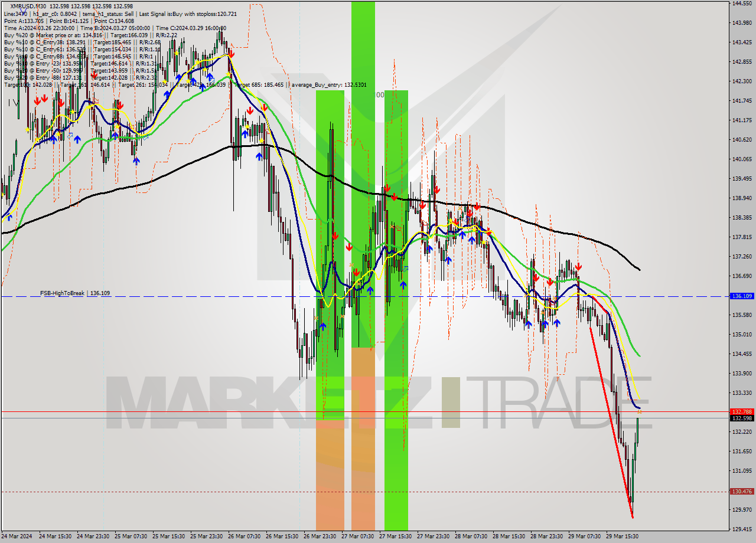
Task: Click the 138.940 price axis label
Action: coord(742,198)
